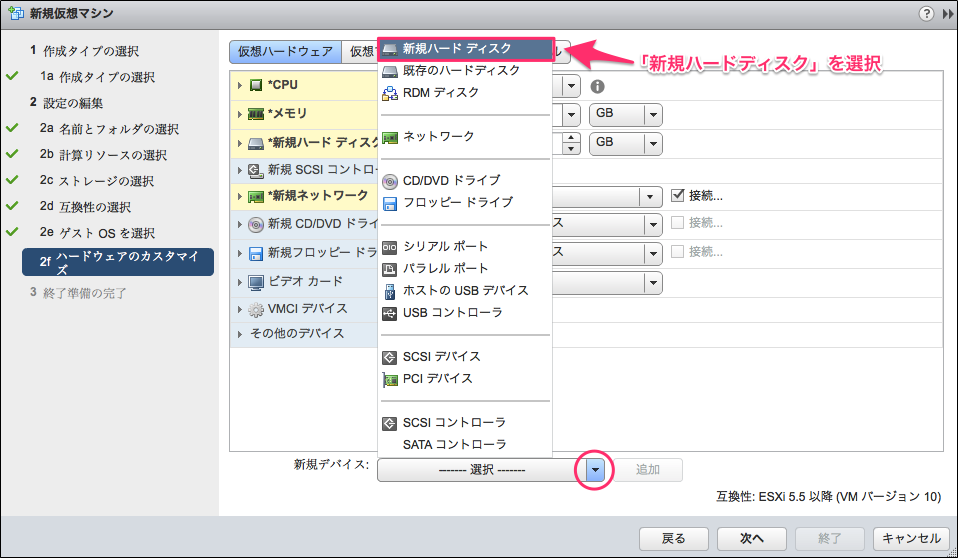Toggle the 接続 checkbox for 新規ネットワーク

(x=677, y=196)
